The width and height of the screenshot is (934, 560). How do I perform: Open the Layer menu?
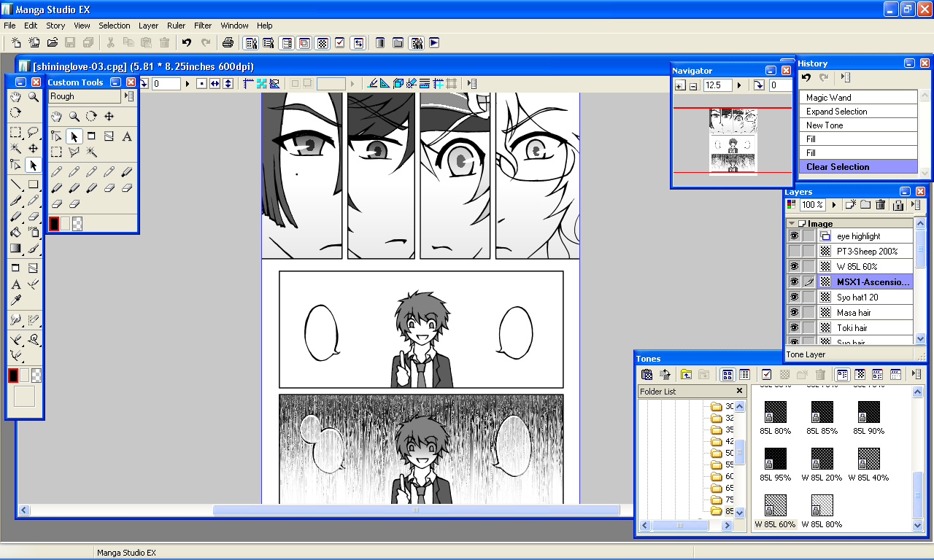point(148,26)
